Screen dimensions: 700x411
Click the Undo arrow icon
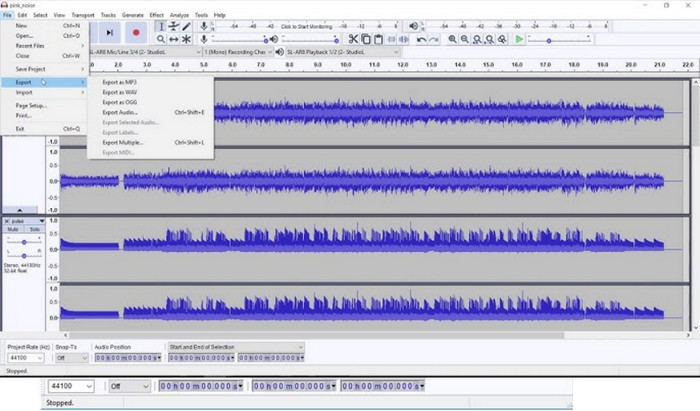coord(421,39)
